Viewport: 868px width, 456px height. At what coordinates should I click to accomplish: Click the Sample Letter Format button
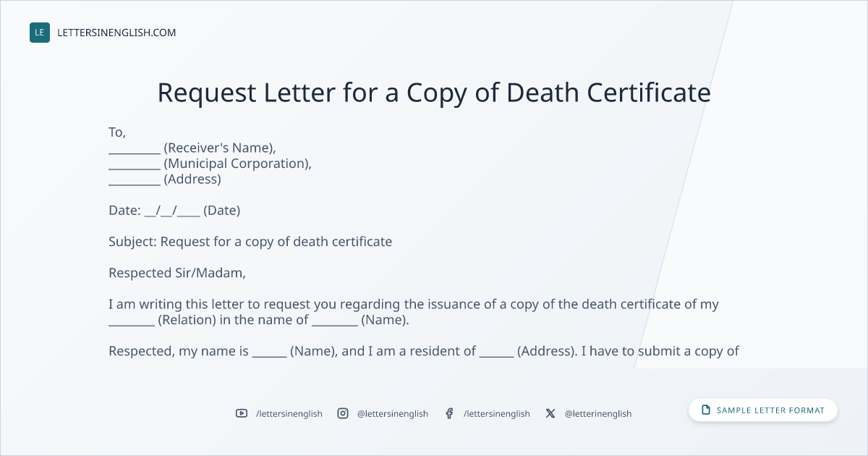click(763, 410)
